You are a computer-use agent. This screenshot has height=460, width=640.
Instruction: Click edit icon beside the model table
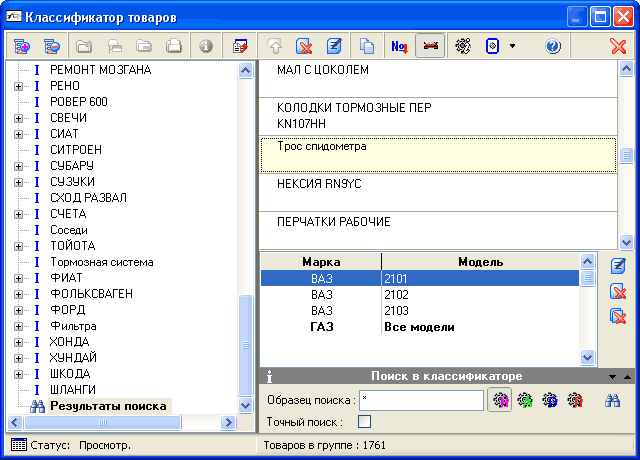click(x=618, y=265)
